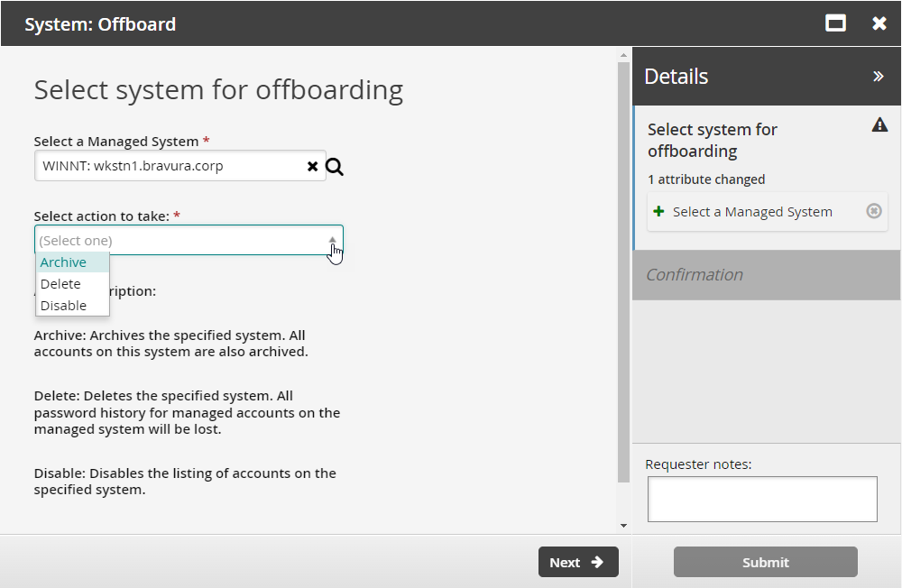Choose Archive from the action list
902x588 pixels.
[x=64, y=262]
